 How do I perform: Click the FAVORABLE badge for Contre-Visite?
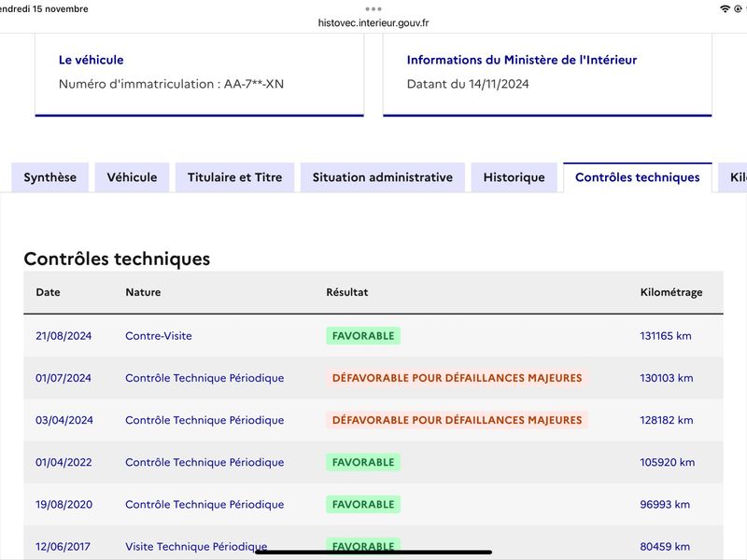point(363,336)
